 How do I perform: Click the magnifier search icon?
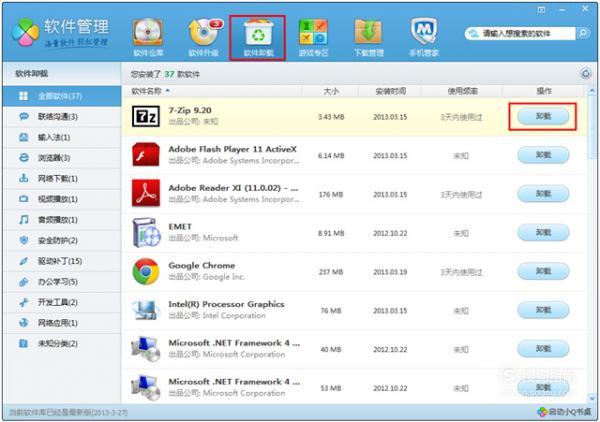pyautogui.click(x=583, y=33)
